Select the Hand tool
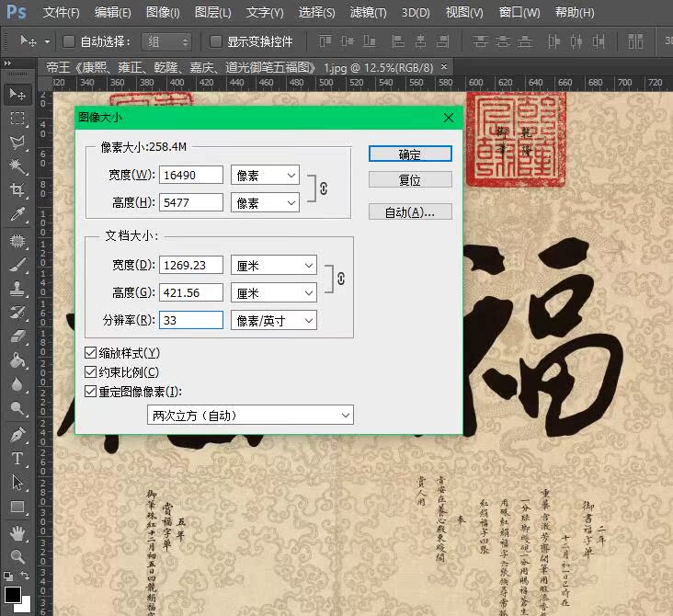This screenshot has height=616, width=673. pyautogui.click(x=17, y=533)
